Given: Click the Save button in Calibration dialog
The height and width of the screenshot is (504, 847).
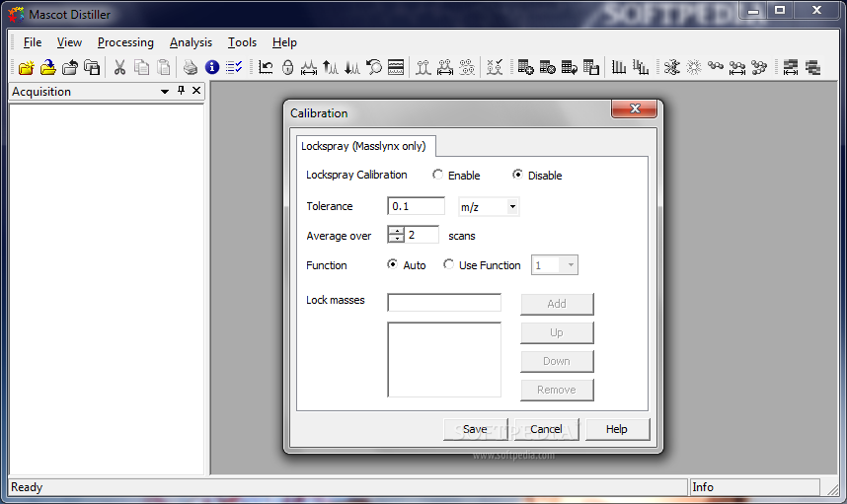Looking at the screenshot, I should pos(476,429).
